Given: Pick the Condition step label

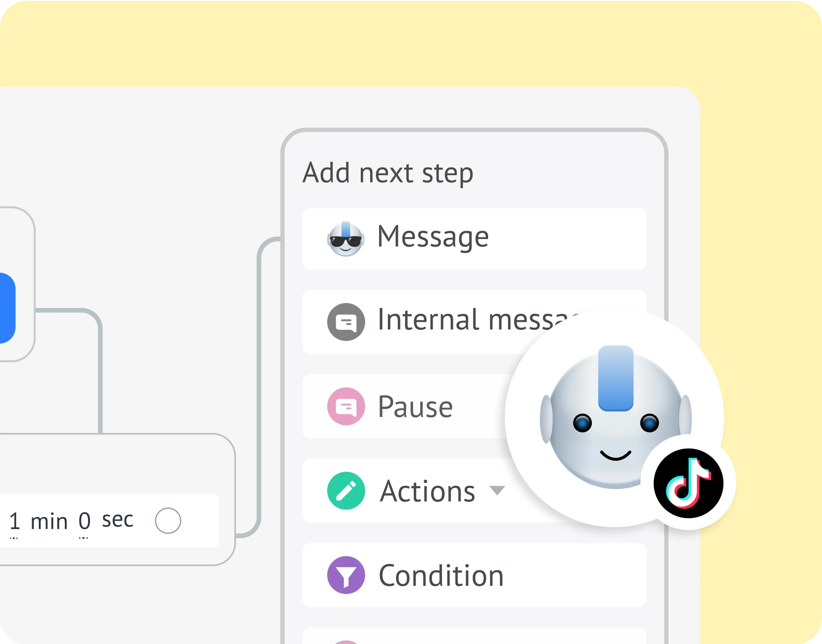Looking at the screenshot, I should click(441, 576).
